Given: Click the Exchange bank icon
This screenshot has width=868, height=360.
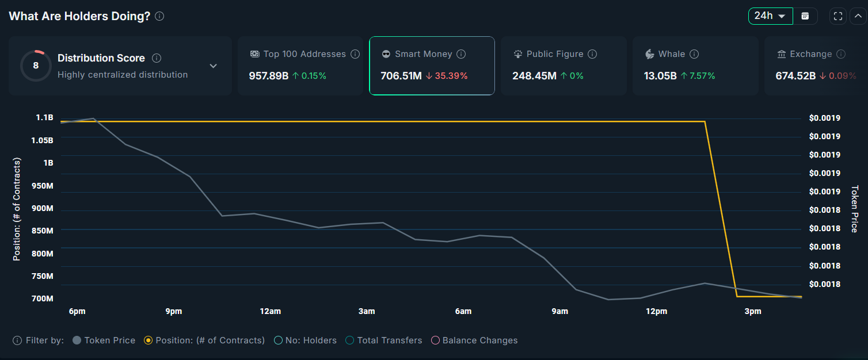Looking at the screenshot, I should [781, 53].
